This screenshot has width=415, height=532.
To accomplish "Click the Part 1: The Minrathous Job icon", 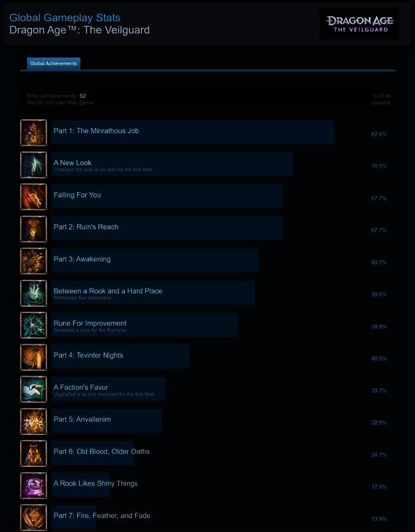I will coord(34,132).
